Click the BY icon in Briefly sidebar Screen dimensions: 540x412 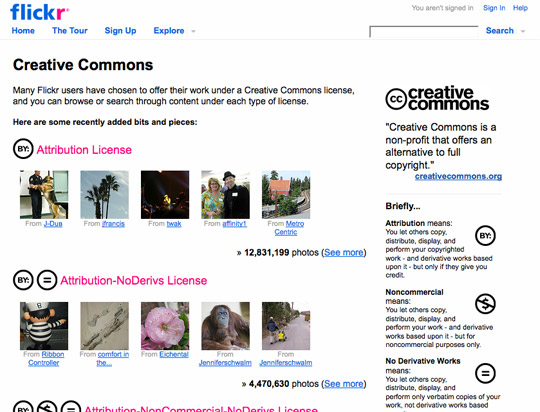485,236
